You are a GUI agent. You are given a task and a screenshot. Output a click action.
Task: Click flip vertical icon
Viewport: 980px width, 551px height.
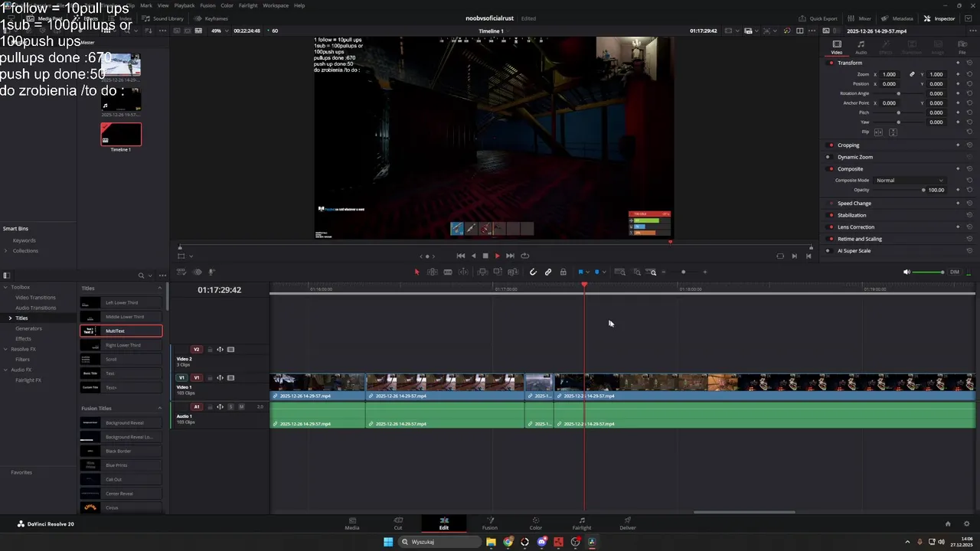pos(893,132)
